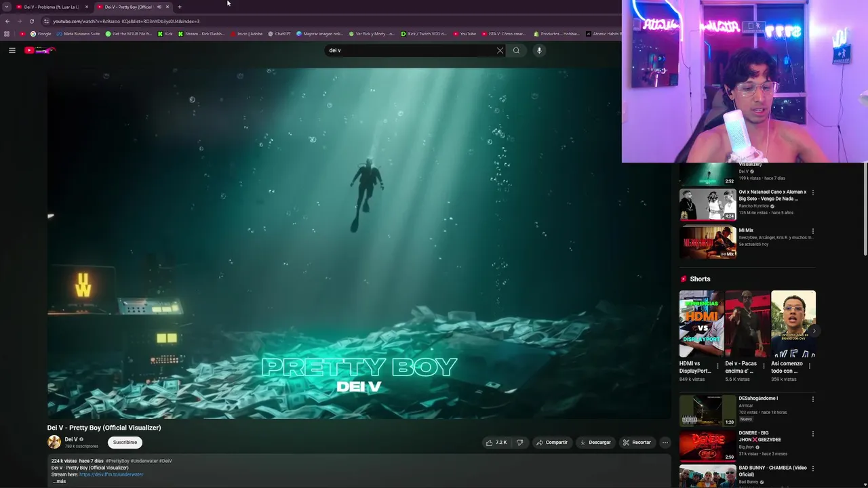Click the Pretty Boy video player
This screenshot has width=868, height=488.
359,243
